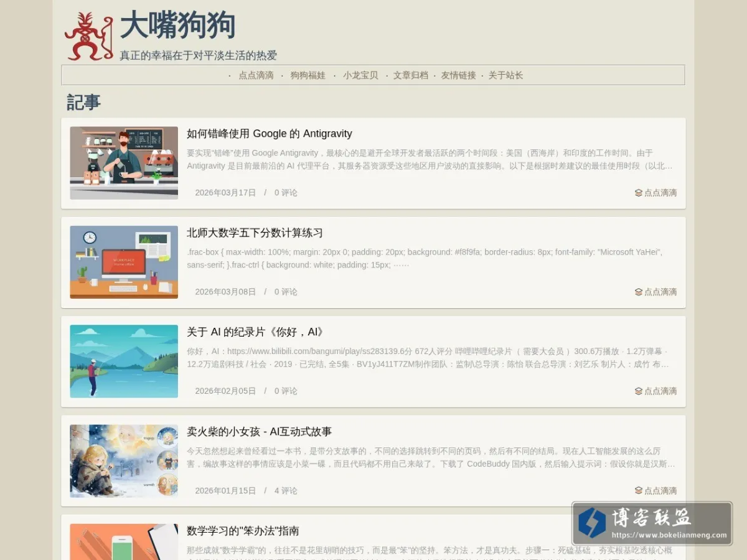Visit 友情链接 from the navigation bar
Image resolution: width=747 pixels, height=560 pixels.
tap(458, 75)
